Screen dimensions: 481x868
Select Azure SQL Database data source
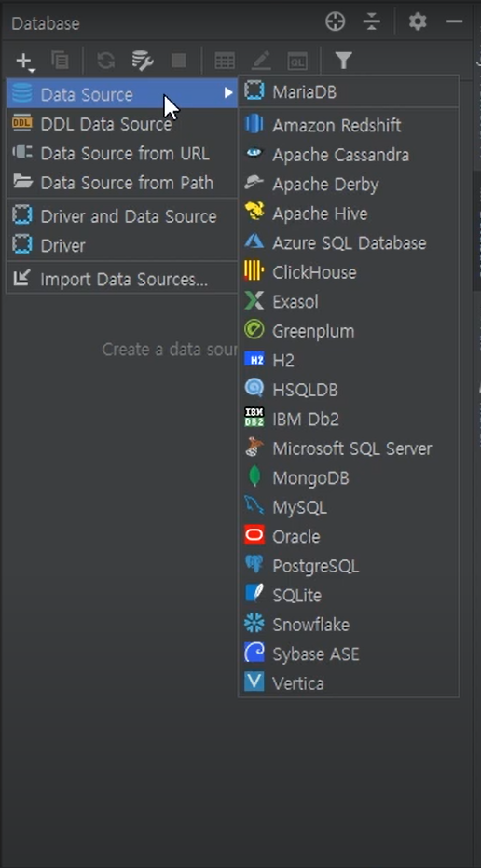tap(348, 242)
